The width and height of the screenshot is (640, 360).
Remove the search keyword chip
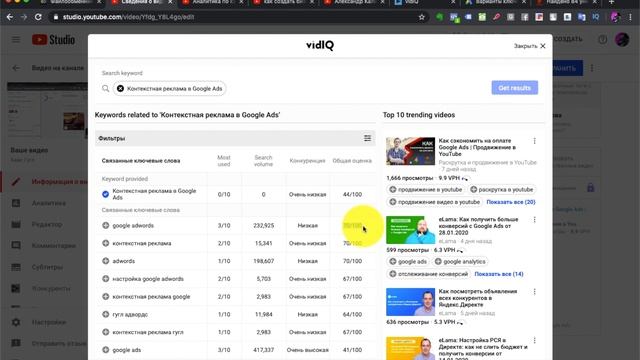[120, 89]
